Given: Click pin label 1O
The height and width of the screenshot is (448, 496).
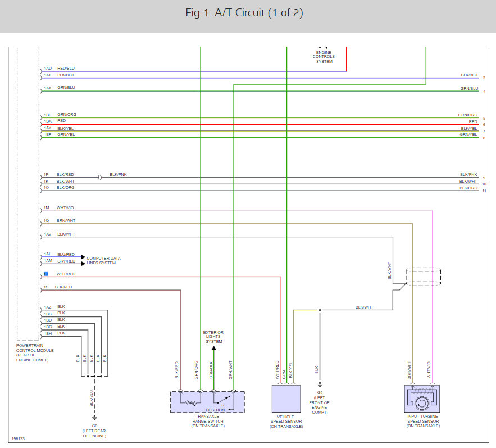Looking at the screenshot, I should pyautogui.click(x=46, y=187).
